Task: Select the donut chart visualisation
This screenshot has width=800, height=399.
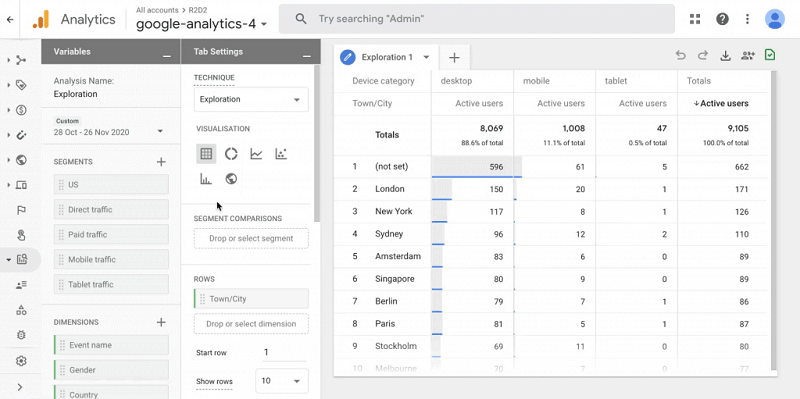Action: click(231, 154)
